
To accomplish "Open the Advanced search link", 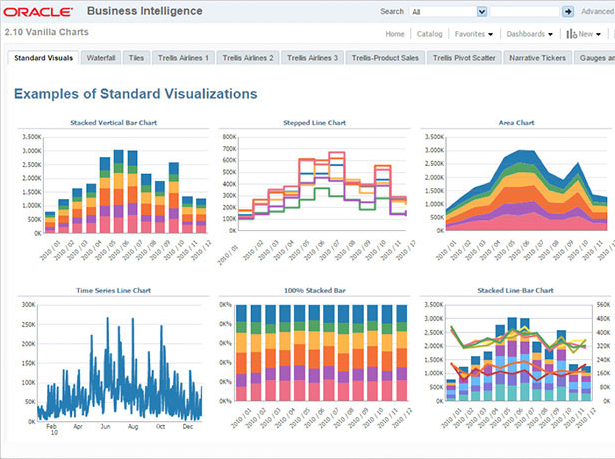I will (x=598, y=12).
